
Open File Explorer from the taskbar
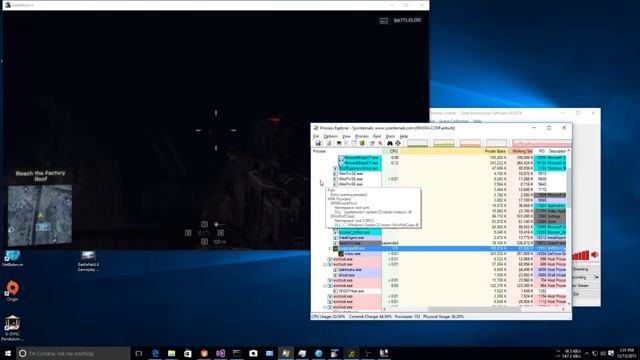(171, 353)
